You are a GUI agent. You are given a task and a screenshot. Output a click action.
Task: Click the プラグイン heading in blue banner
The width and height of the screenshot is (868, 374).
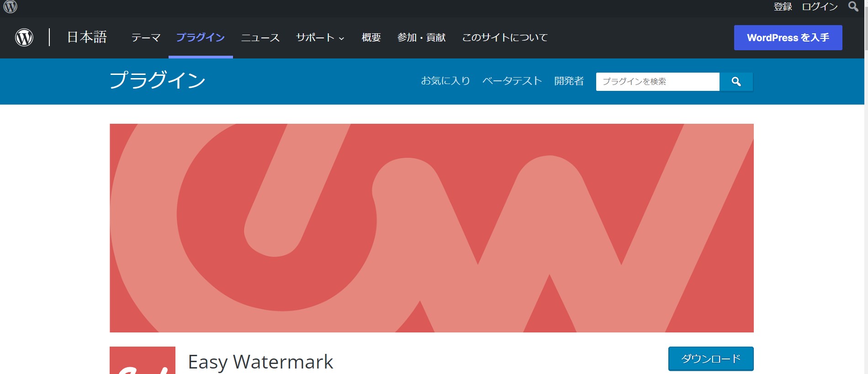[x=158, y=80]
